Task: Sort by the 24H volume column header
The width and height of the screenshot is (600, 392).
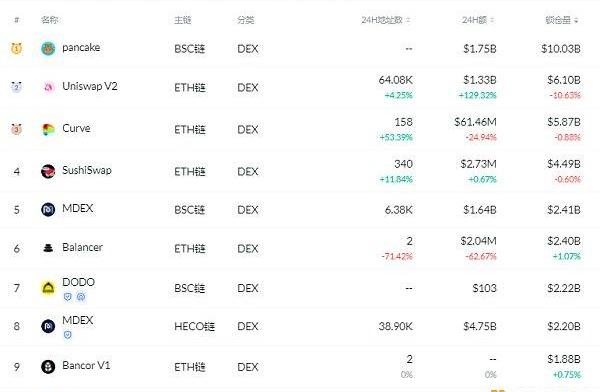Action: point(478,20)
